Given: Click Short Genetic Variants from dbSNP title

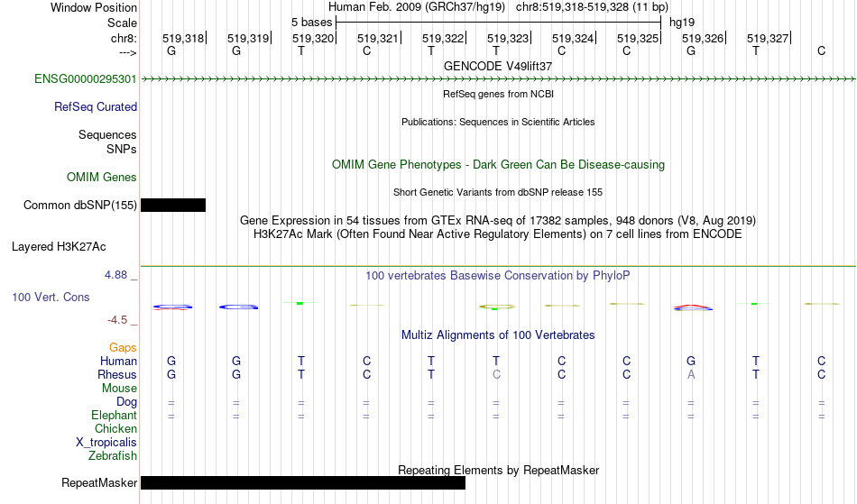Looking at the screenshot, I should tap(498, 192).
